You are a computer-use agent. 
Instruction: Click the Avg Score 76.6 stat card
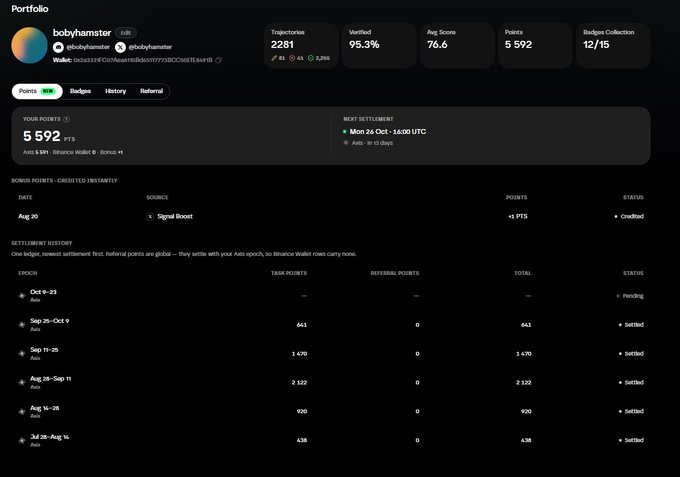(457, 46)
